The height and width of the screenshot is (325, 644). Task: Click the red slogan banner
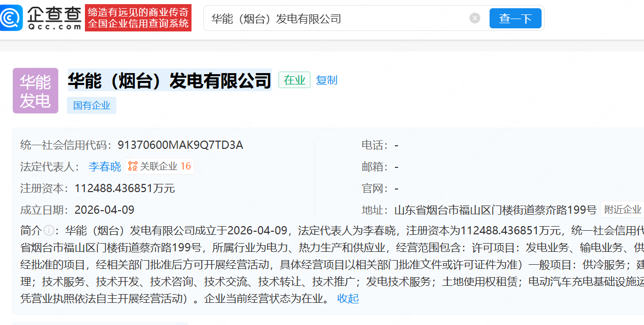[x=138, y=18]
